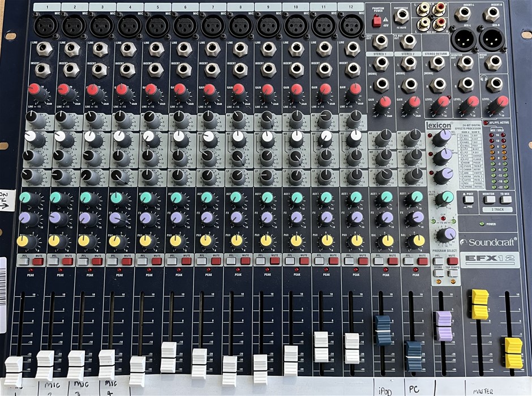532x396 pixels.
Task: Click the MIX-L XLR output connector
Action: (x=462, y=39)
